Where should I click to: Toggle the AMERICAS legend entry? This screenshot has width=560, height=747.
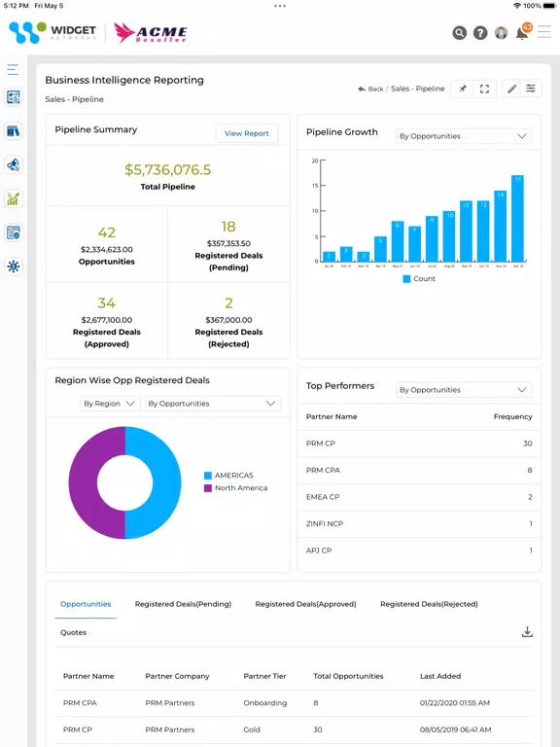tap(228, 476)
